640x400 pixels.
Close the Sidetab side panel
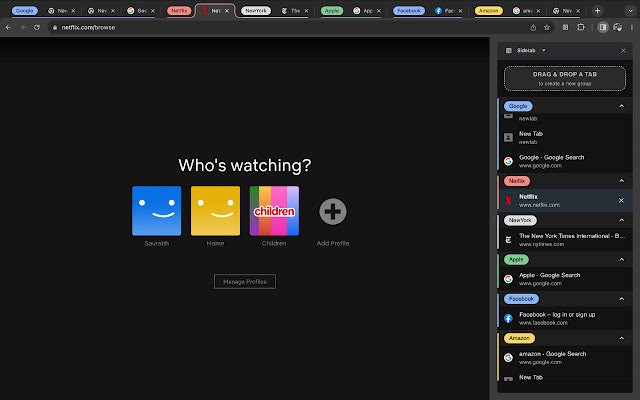tap(623, 51)
